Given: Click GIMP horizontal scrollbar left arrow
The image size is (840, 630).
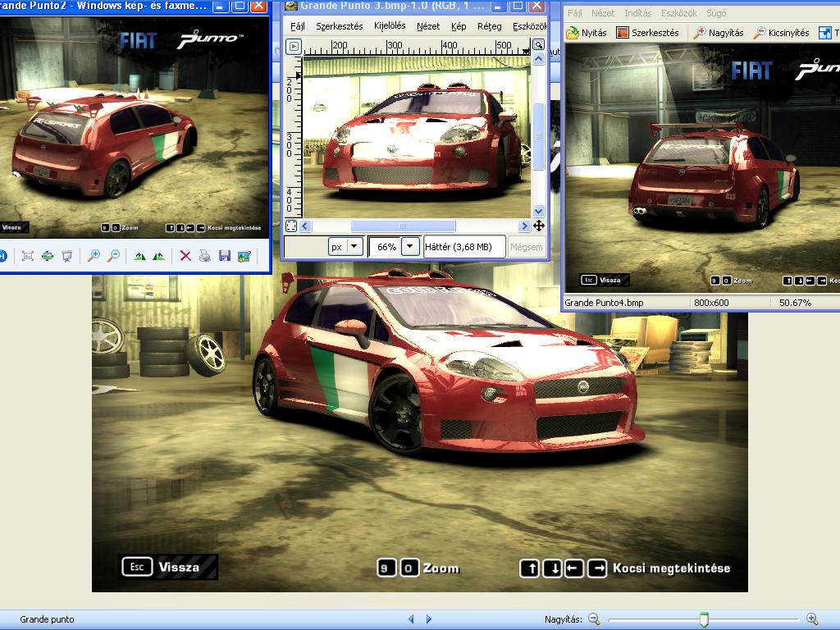Looking at the screenshot, I should click(305, 226).
